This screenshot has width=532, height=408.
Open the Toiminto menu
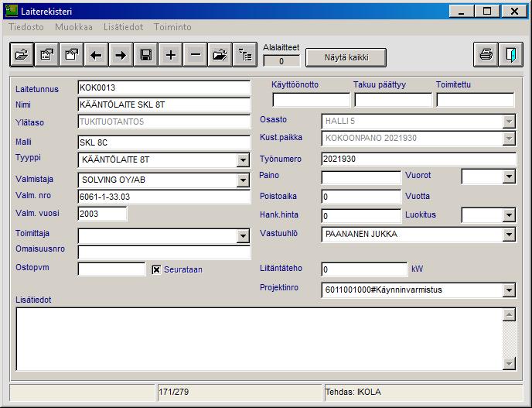(172, 27)
